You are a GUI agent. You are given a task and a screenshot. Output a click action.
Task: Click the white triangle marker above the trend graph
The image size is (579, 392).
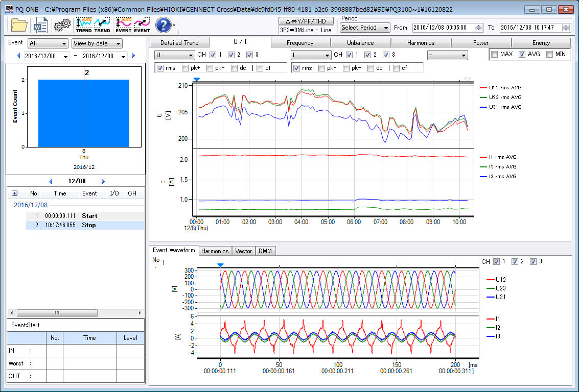467,79
